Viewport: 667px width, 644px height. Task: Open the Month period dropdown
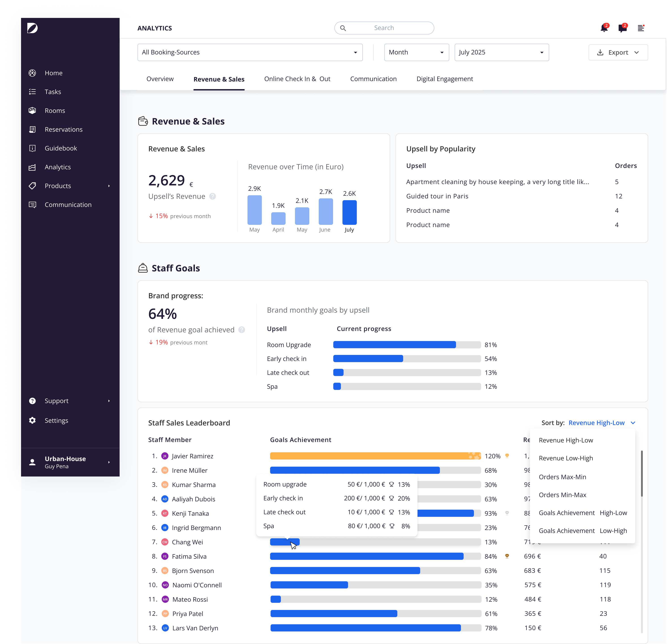coord(417,52)
